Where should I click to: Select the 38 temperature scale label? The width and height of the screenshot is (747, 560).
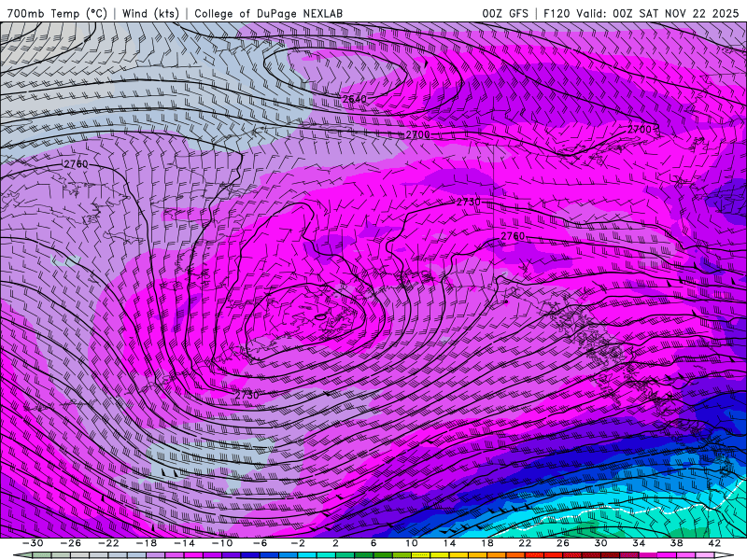click(676, 543)
